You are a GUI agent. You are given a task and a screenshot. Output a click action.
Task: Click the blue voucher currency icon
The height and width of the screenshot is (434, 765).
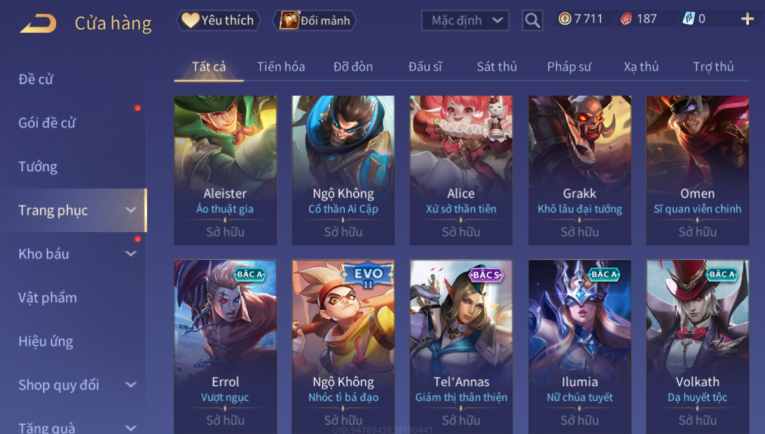[688, 19]
